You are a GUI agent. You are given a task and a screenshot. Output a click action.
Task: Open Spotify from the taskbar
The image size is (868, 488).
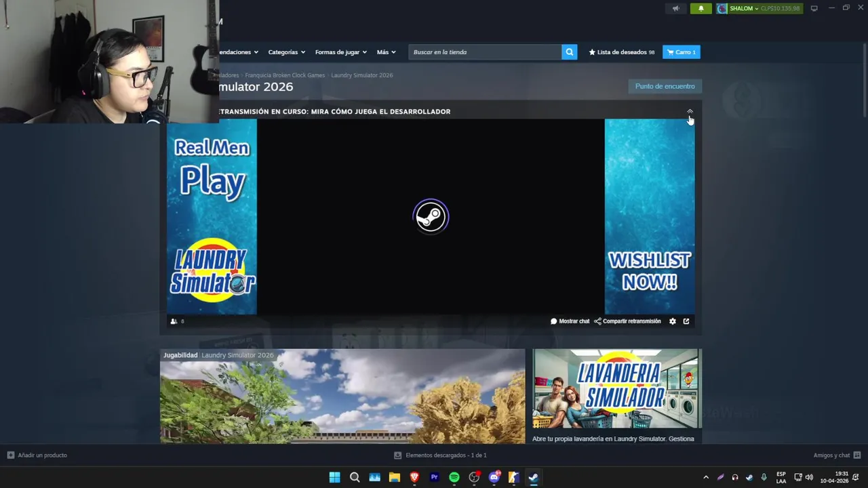tap(454, 477)
